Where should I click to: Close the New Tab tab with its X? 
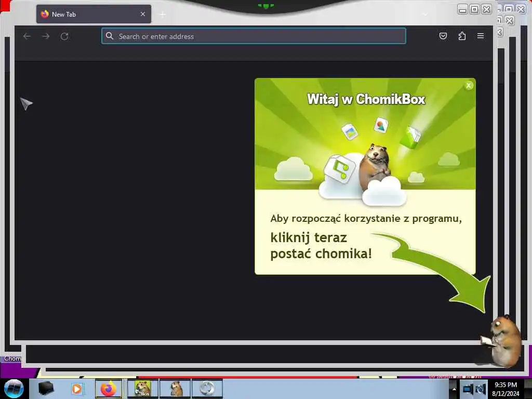point(143,14)
